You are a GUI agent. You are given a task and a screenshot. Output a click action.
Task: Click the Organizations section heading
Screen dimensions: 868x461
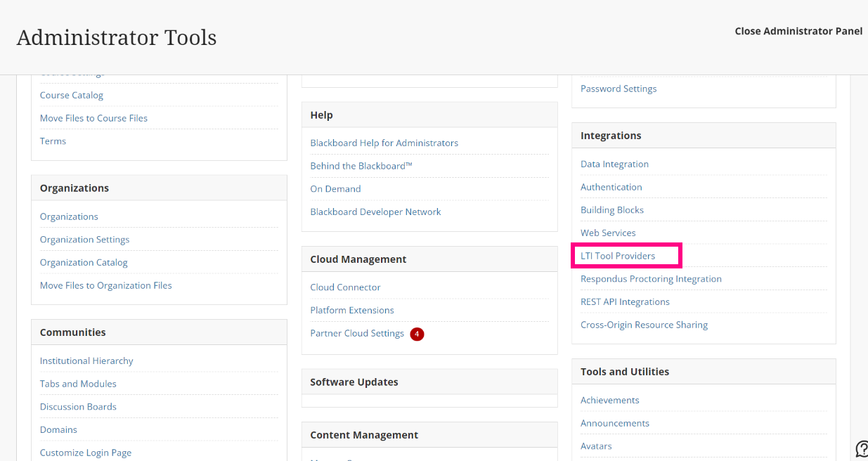point(75,188)
